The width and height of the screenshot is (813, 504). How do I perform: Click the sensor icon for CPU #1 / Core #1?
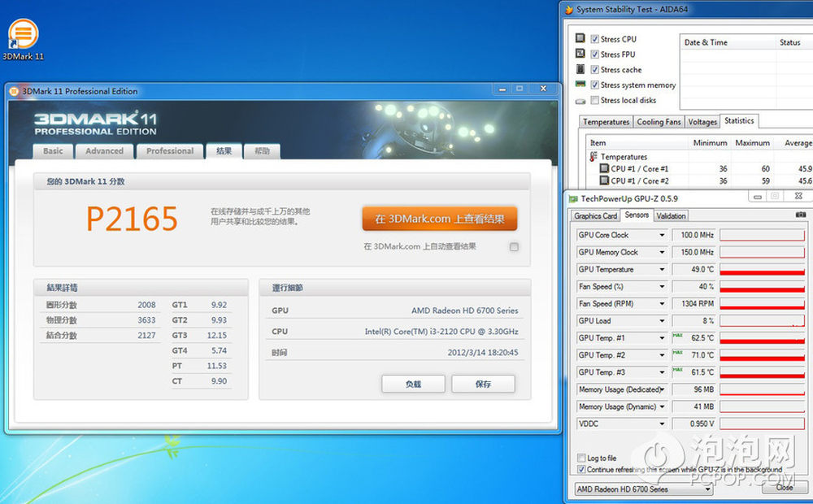point(604,168)
